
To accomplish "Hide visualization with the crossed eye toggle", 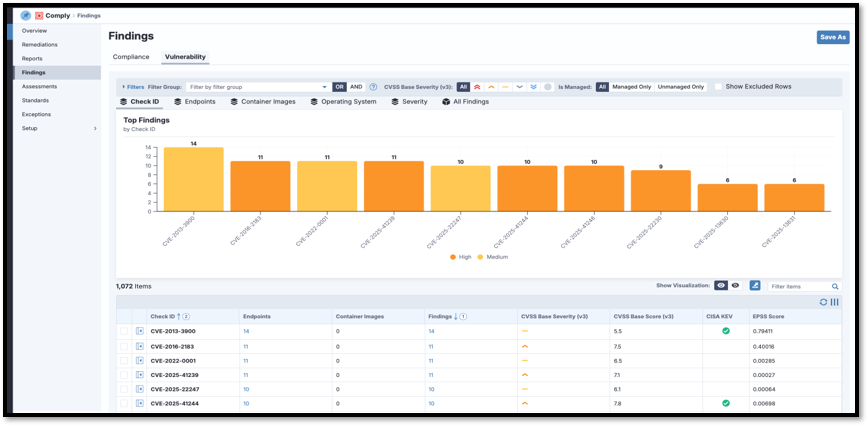I will (735, 286).
